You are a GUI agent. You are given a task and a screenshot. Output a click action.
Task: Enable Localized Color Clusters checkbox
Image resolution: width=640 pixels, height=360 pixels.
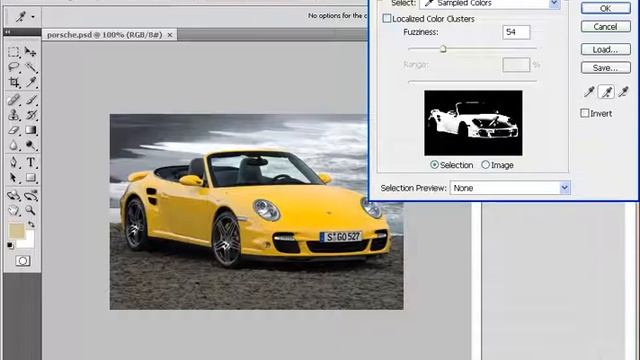click(x=387, y=18)
